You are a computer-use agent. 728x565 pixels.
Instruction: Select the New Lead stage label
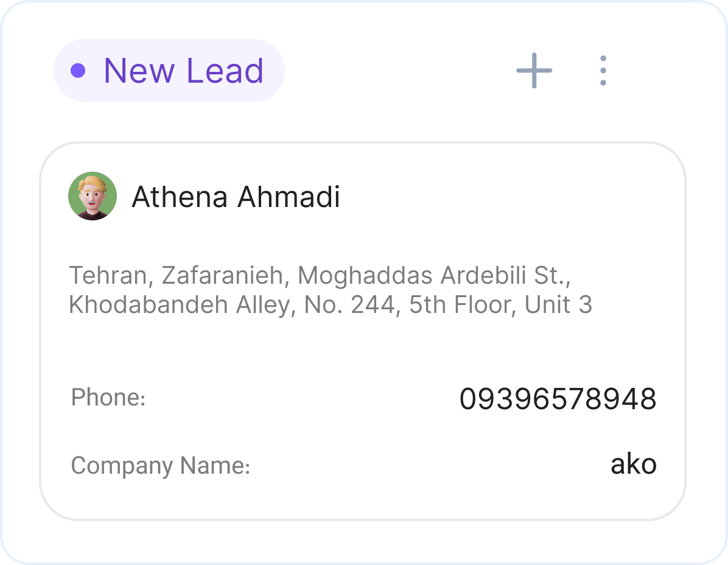pyautogui.click(x=184, y=70)
